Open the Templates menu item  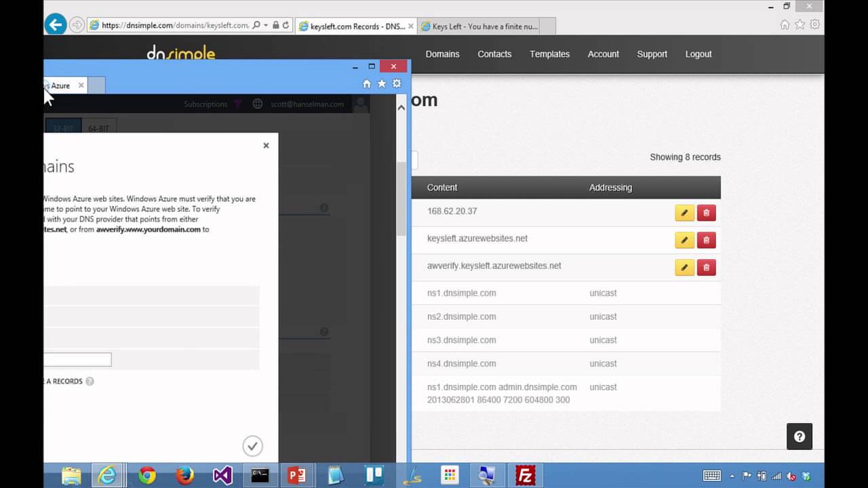coord(549,54)
